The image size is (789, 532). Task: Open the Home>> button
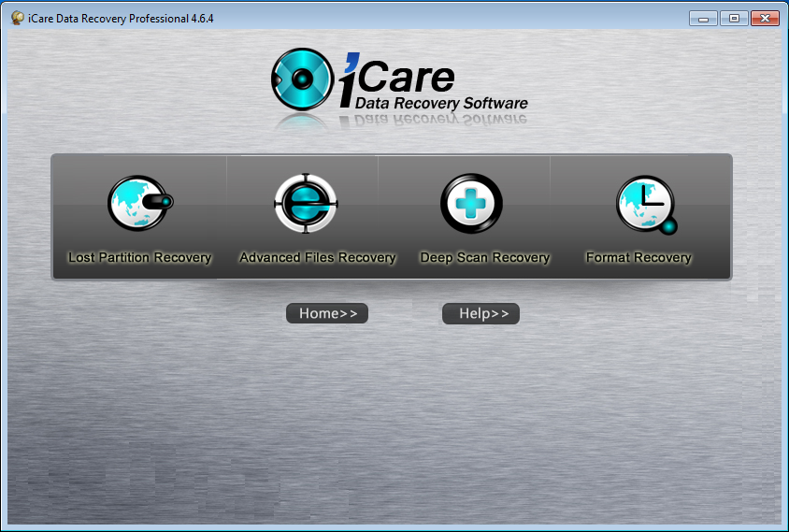point(327,313)
